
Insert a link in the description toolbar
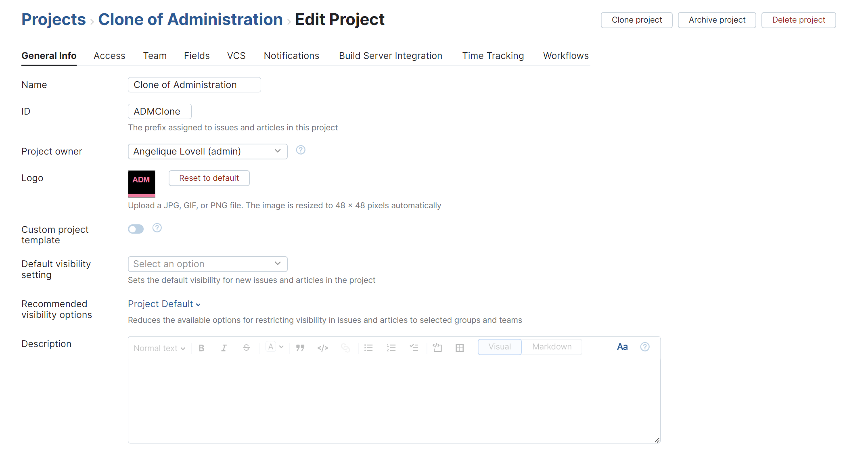click(345, 347)
